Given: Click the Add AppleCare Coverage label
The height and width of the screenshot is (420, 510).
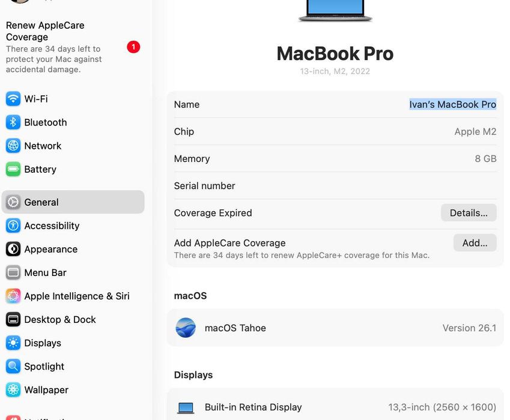Looking at the screenshot, I should click(x=229, y=243).
